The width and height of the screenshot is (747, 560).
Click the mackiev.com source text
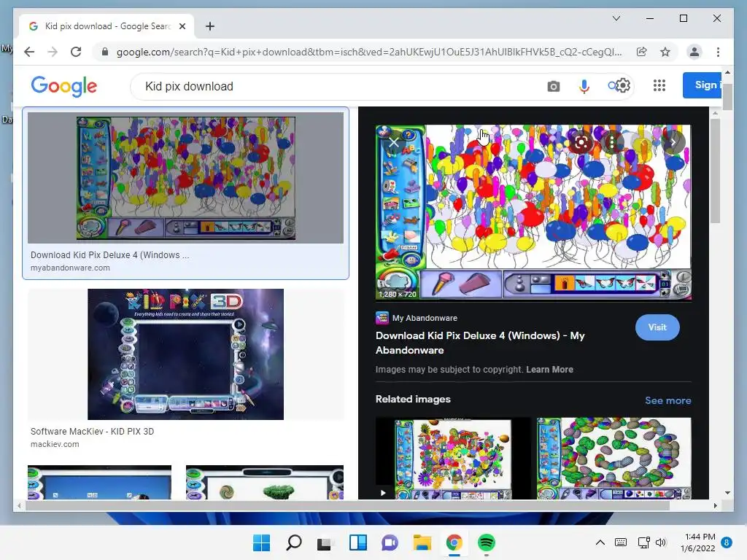55,444
